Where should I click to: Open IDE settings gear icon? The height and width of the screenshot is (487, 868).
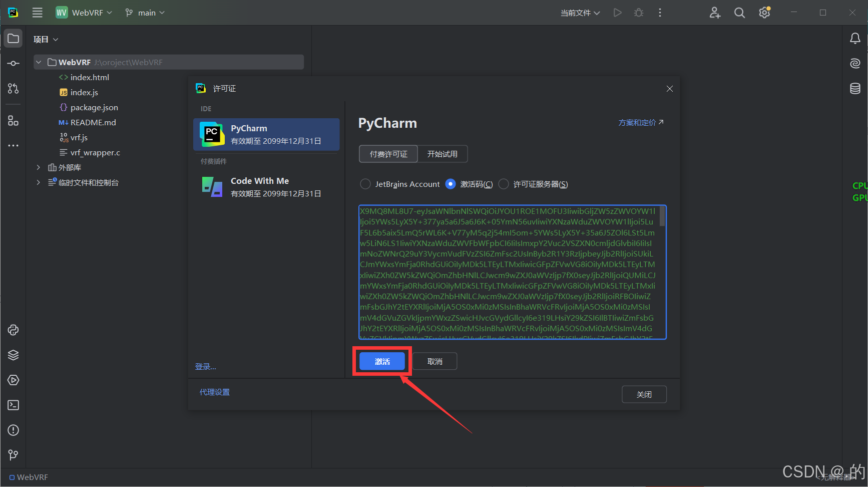click(x=764, y=13)
